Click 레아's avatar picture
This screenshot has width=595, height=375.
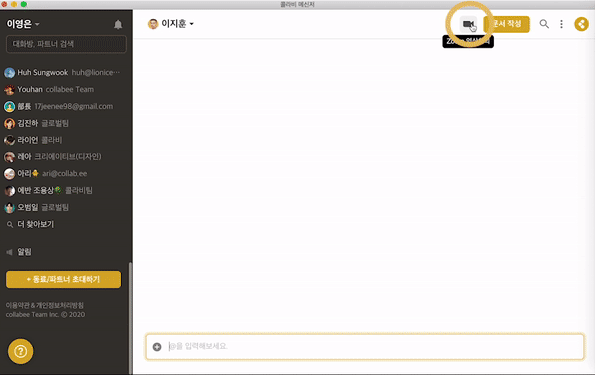pos(9,157)
